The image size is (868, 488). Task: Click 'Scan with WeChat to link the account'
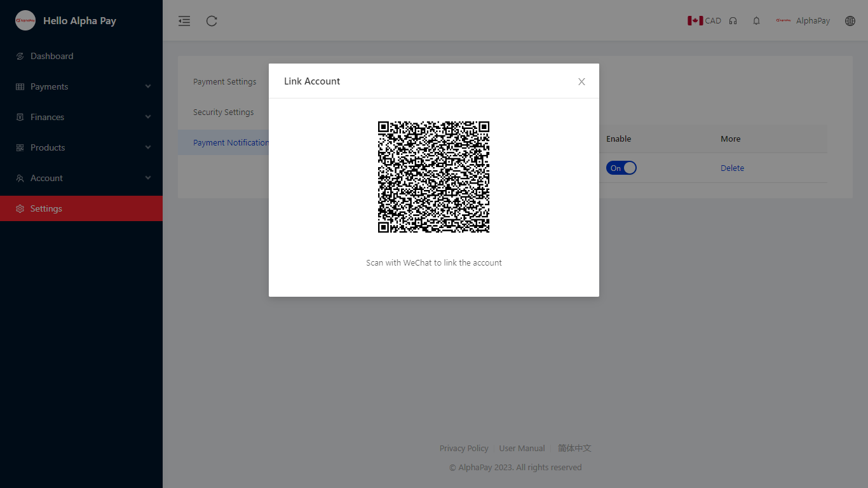click(434, 263)
